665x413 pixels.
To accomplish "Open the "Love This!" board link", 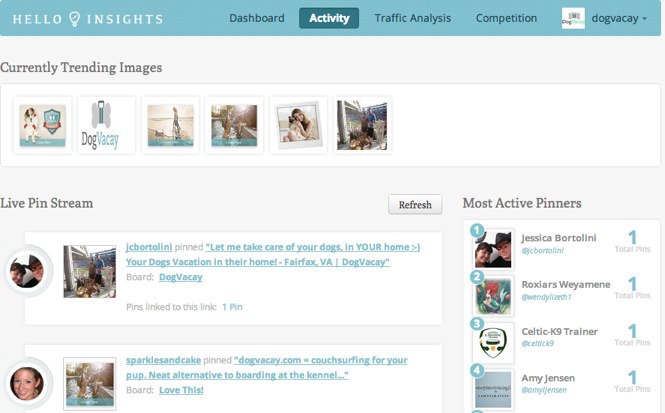I will tap(181, 390).
